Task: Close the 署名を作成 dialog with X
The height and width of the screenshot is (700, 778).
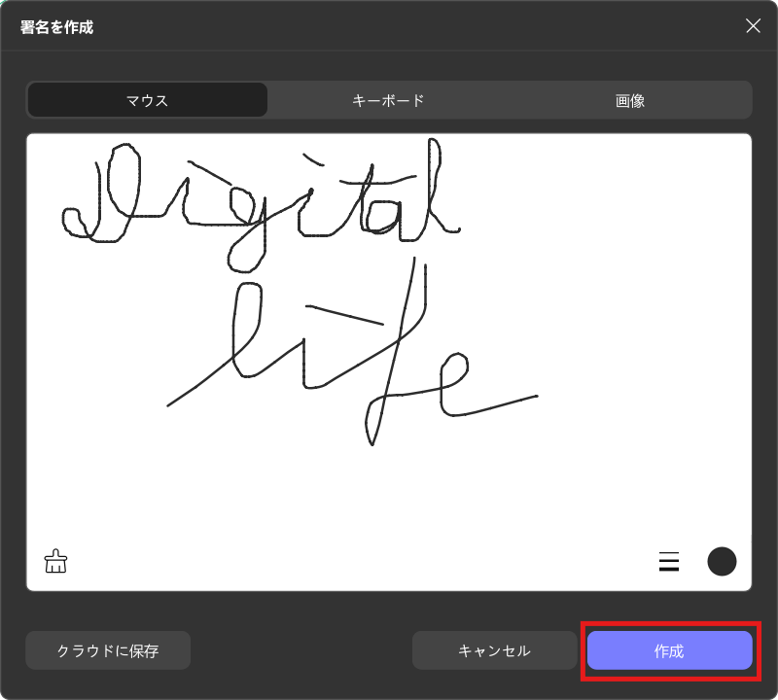Action: point(753,26)
